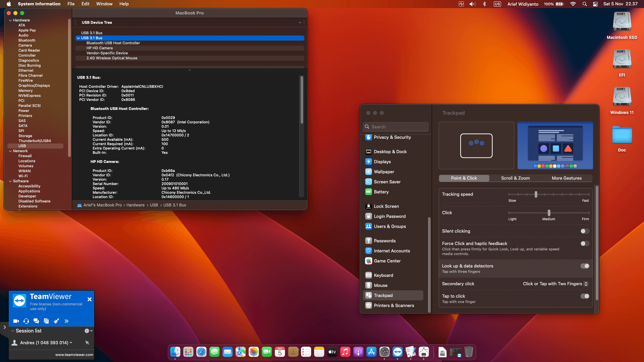The image size is (644, 362).
Task: Enable Silent clicking
Action: [585, 231]
